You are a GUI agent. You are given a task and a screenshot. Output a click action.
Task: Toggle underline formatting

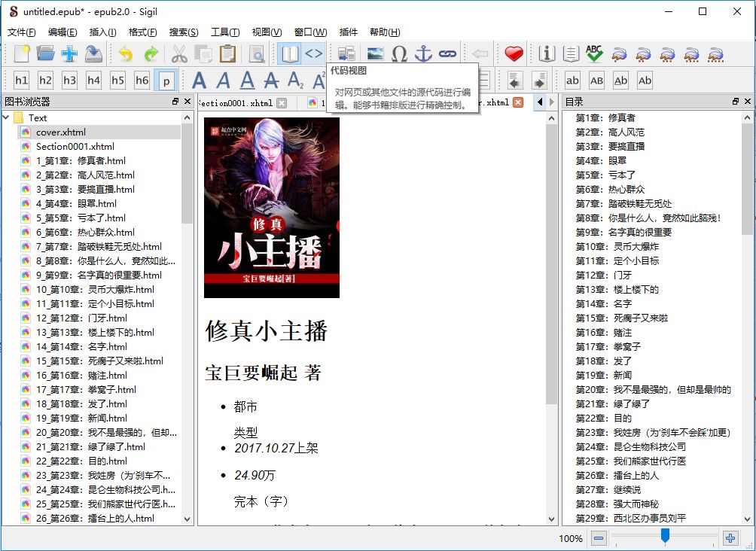point(247,81)
